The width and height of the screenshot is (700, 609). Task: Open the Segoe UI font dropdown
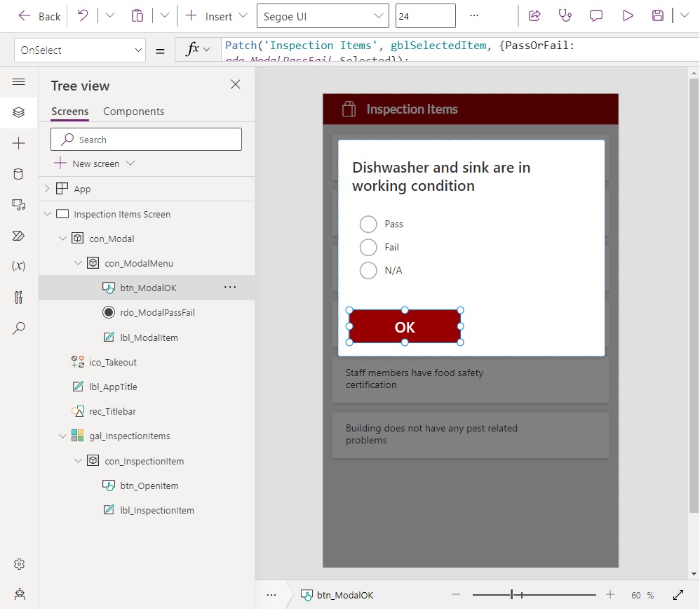pos(323,16)
